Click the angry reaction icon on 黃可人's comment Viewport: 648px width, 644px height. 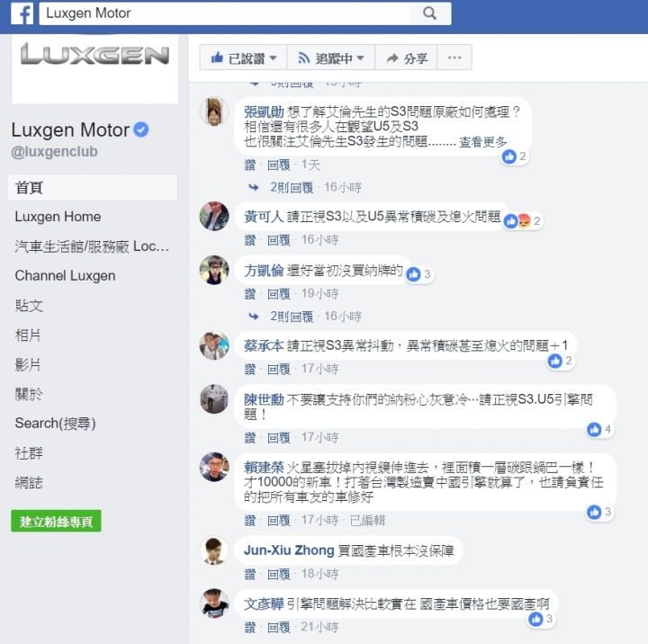(524, 221)
